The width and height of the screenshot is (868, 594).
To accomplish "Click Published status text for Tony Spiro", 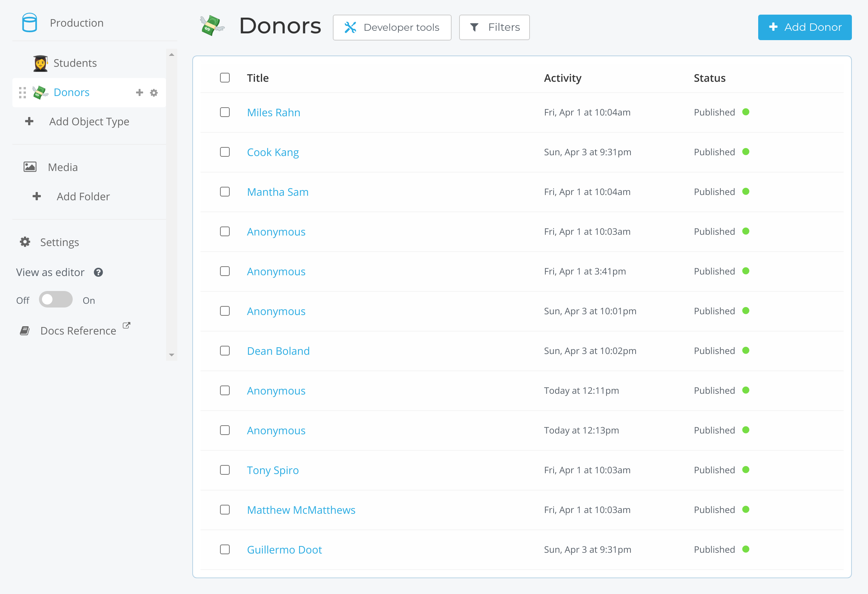I will 714,470.
